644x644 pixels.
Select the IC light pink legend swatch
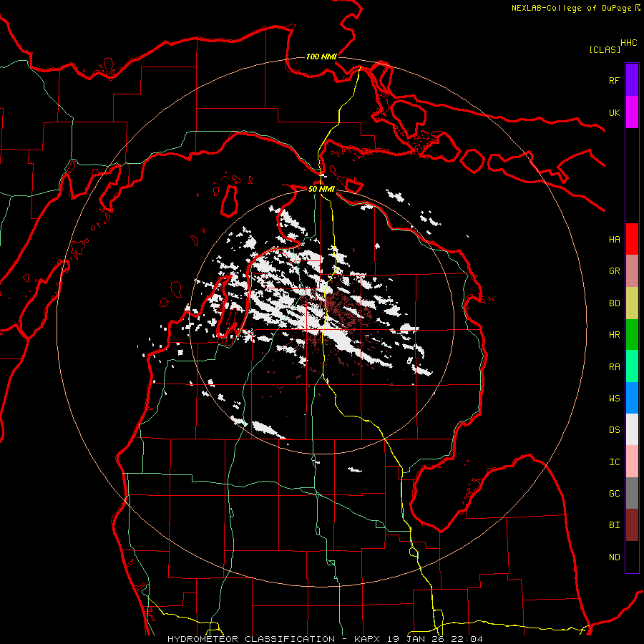632,462
